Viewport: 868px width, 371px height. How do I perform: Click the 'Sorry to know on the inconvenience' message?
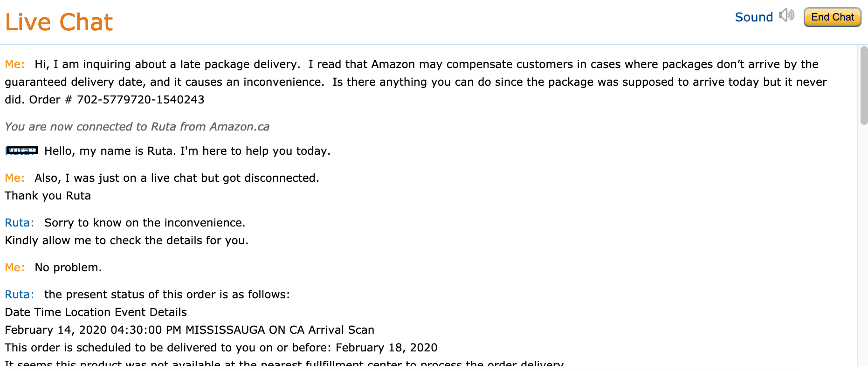coord(145,222)
